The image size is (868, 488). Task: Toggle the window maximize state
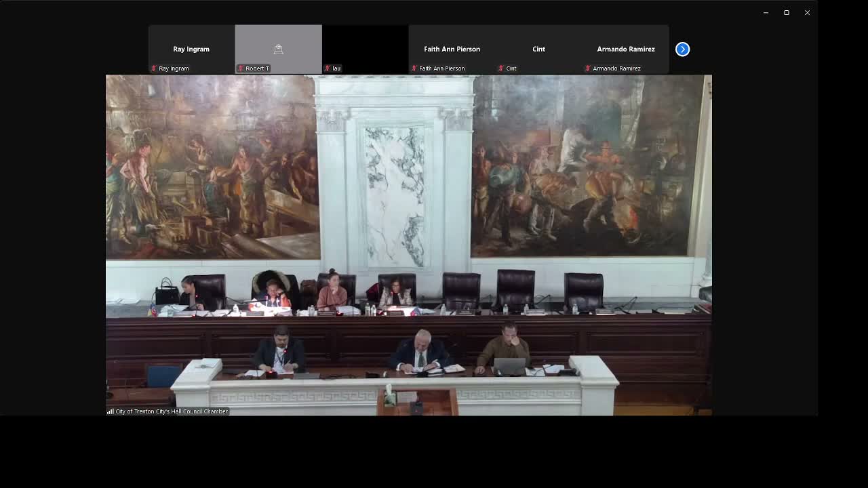pos(786,12)
